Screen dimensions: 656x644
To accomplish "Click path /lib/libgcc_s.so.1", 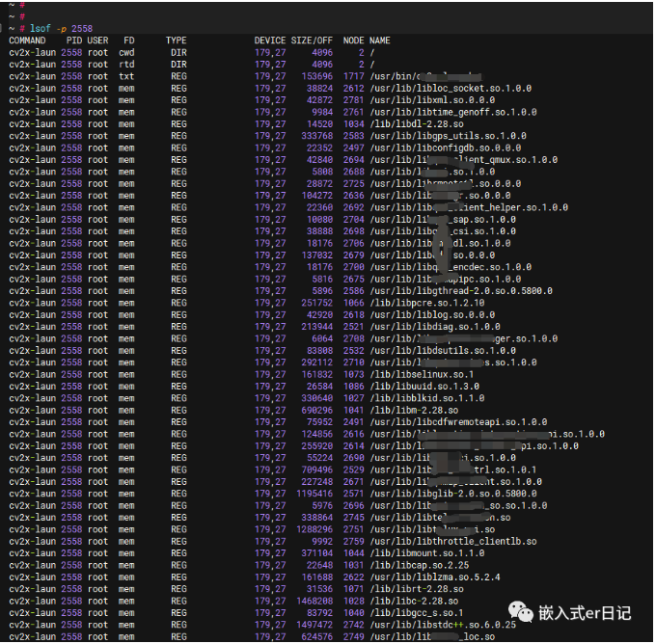I will tap(417, 612).
